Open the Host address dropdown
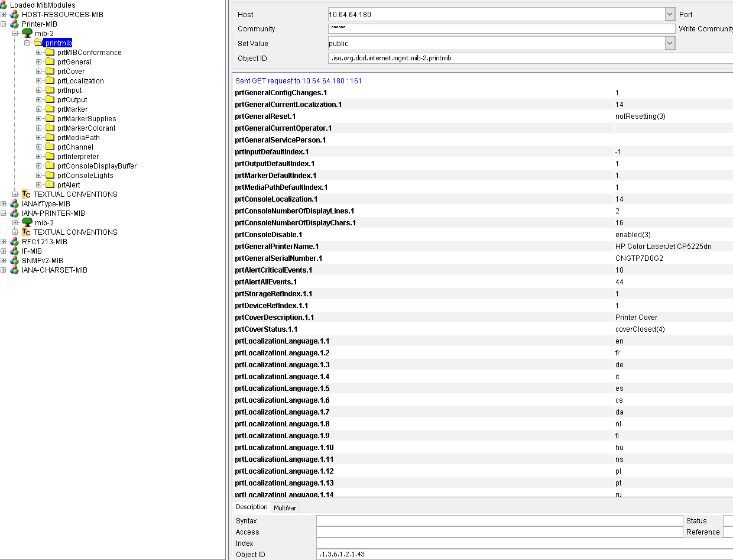Screen dimensions: 733x560 click(671, 14)
